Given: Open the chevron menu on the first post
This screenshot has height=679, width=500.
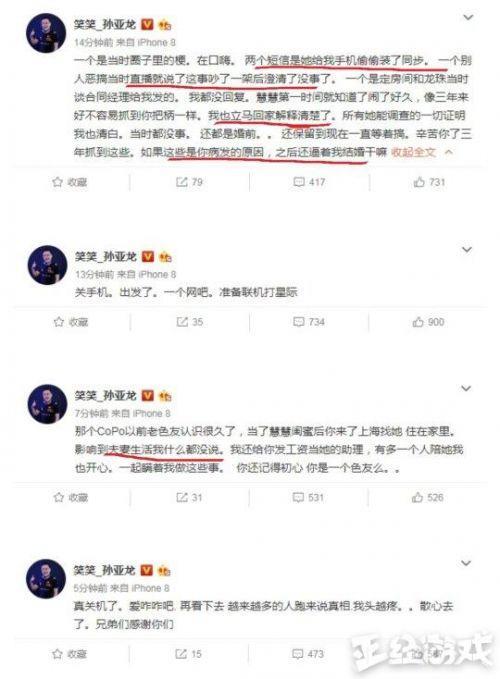Looking at the screenshot, I should point(468,17).
